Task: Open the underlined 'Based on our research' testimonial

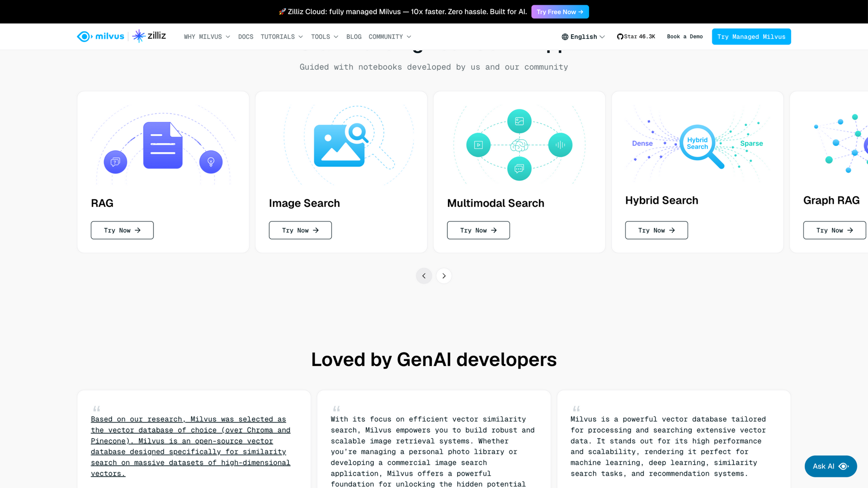Action: (x=190, y=446)
